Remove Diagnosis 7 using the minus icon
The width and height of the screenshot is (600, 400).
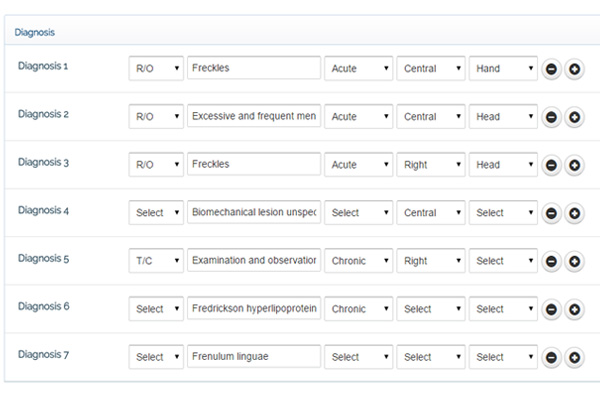pyautogui.click(x=551, y=357)
